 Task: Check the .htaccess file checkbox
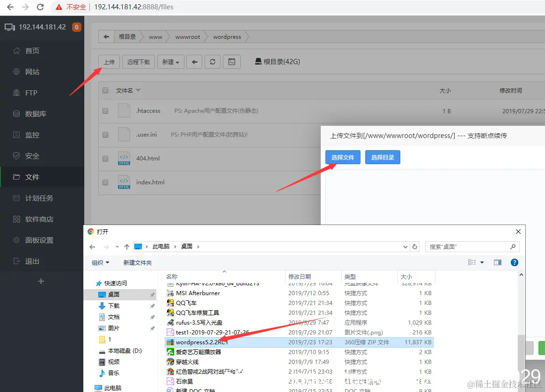pos(105,111)
